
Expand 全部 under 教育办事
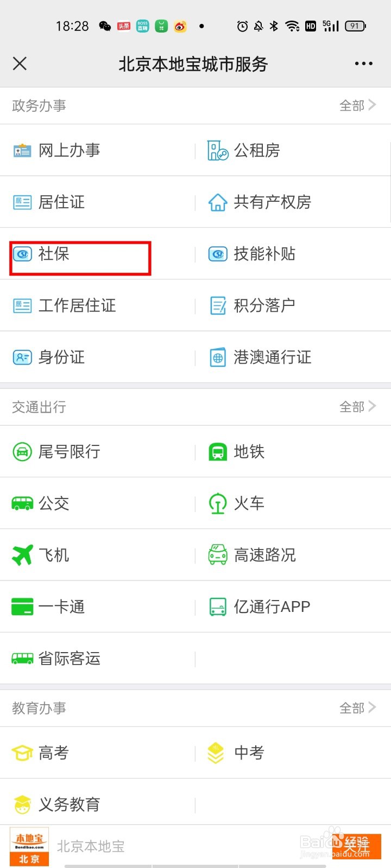point(357,708)
